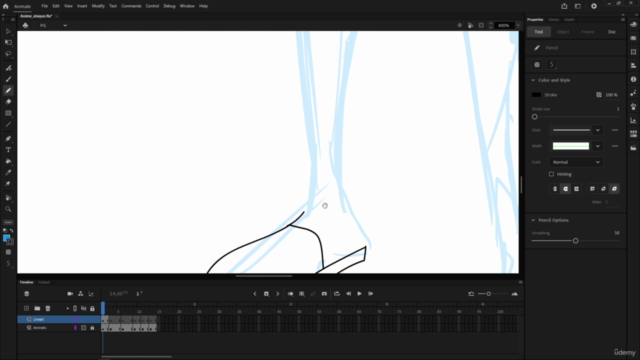The height and width of the screenshot is (360, 640).
Task: Click the swap stroke and fill colors icon
Action: click(x=11, y=231)
